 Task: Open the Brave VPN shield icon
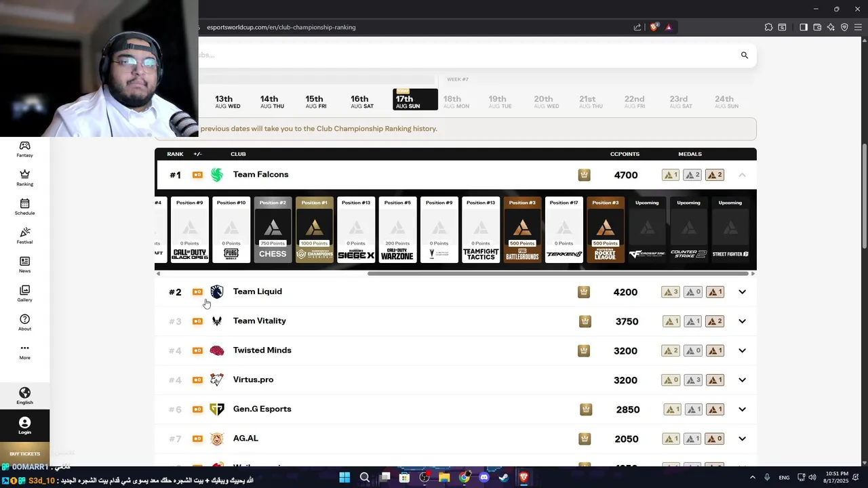pos(844,27)
